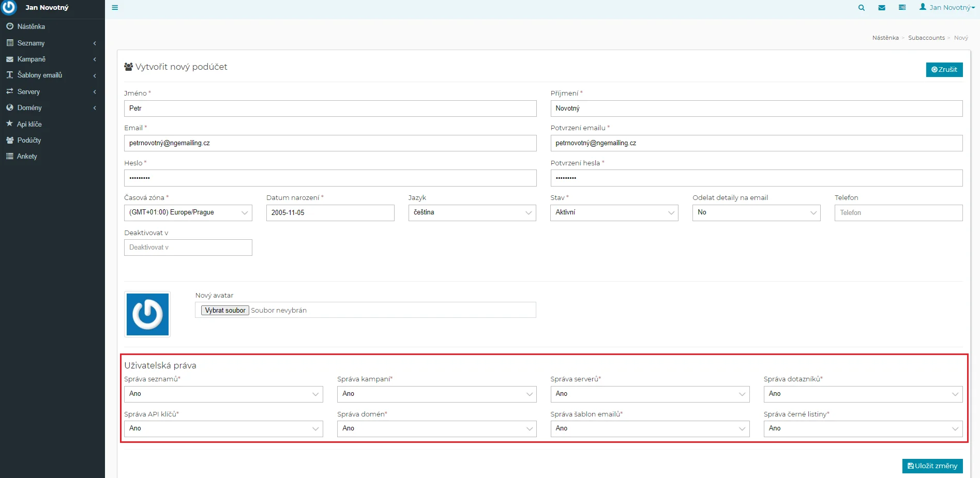Open the search magnifier icon
The width and height of the screenshot is (980, 478).
pyautogui.click(x=861, y=8)
